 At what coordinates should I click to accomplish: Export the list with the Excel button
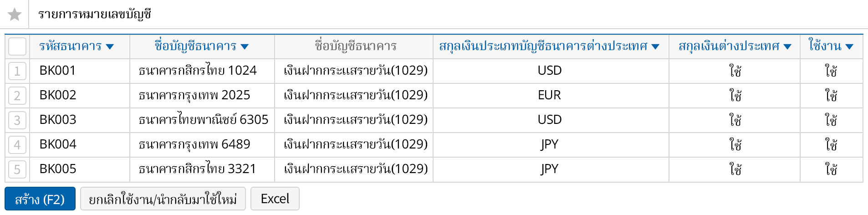coord(275,199)
